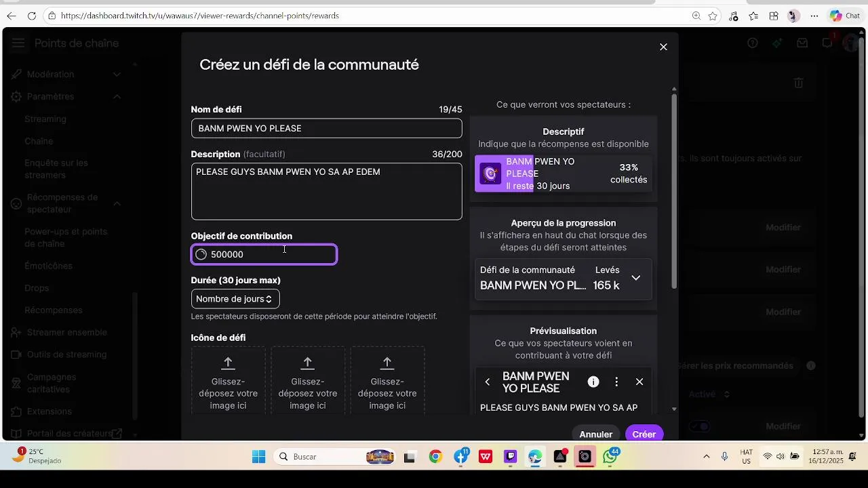The image size is (868, 488).
Task: Open the Nombre de jours dropdown
Action: point(235,299)
